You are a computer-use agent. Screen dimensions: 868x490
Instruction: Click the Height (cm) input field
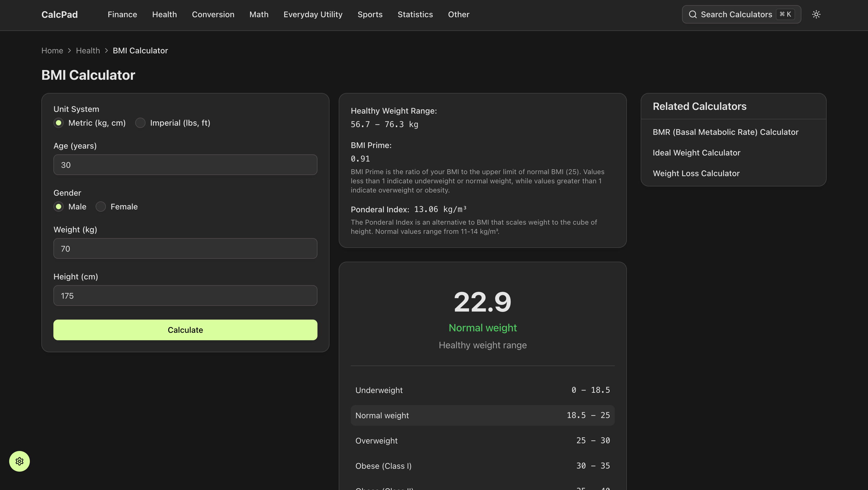click(x=185, y=295)
